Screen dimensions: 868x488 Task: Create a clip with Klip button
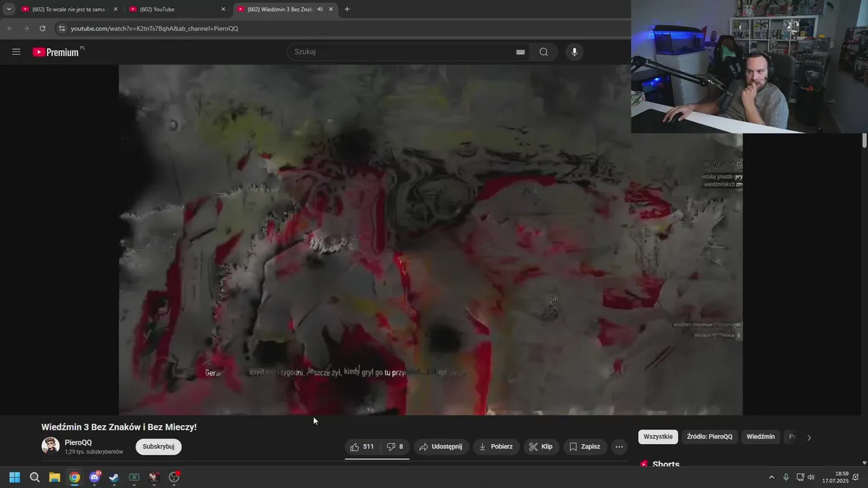(540, 447)
